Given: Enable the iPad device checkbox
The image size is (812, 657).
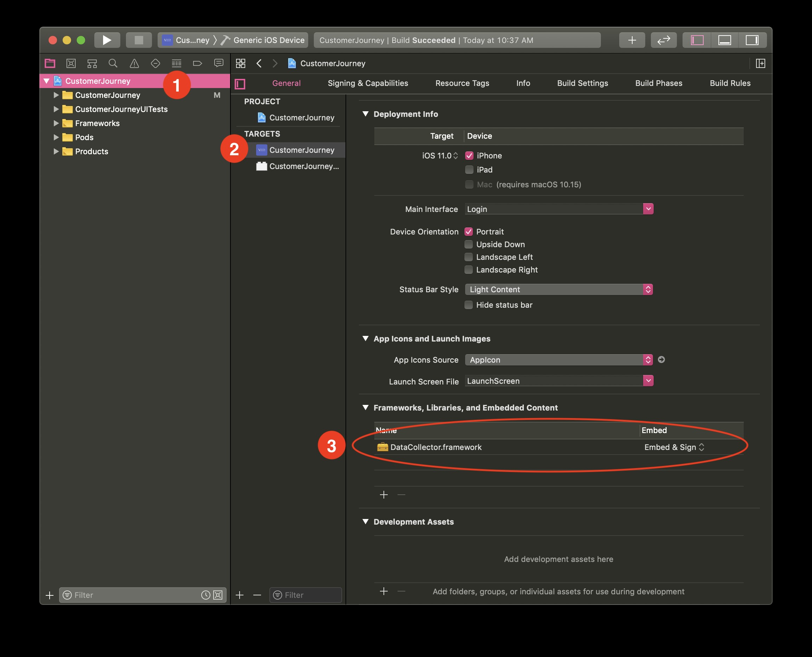Looking at the screenshot, I should tap(469, 170).
